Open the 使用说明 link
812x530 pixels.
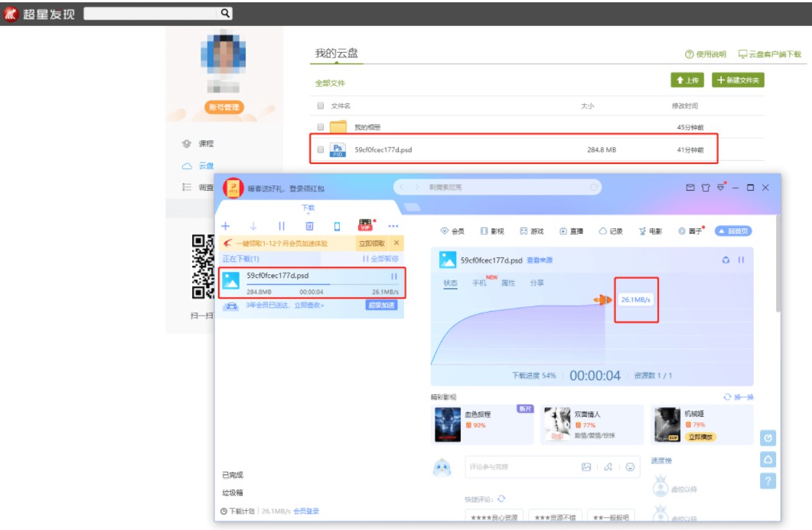pyautogui.click(x=706, y=54)
